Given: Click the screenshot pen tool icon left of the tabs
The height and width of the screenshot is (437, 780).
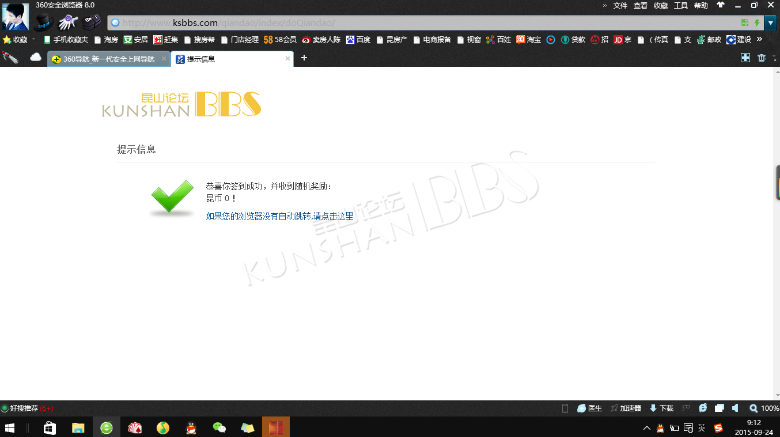Looking at the screenshot, I should pos(10,58).
